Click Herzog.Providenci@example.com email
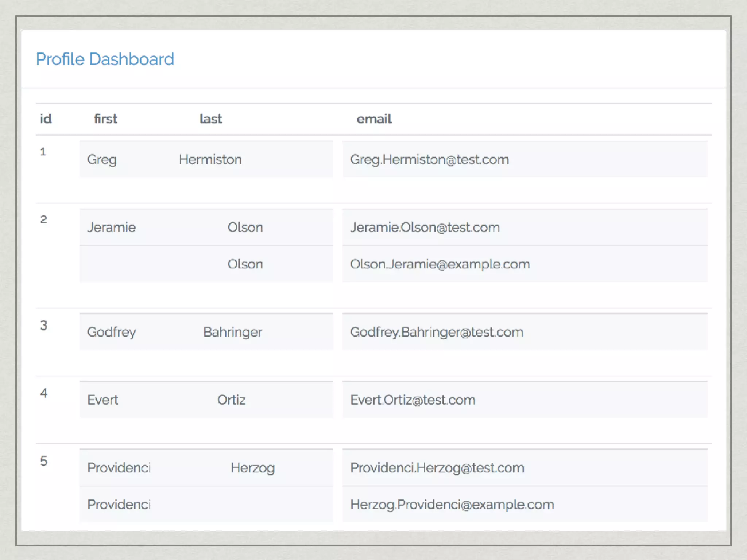Screen dimensions: 747x560 click(452, 505)
